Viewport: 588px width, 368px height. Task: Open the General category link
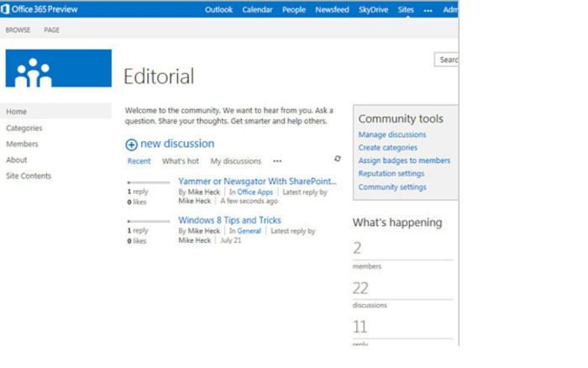[249, 231]
